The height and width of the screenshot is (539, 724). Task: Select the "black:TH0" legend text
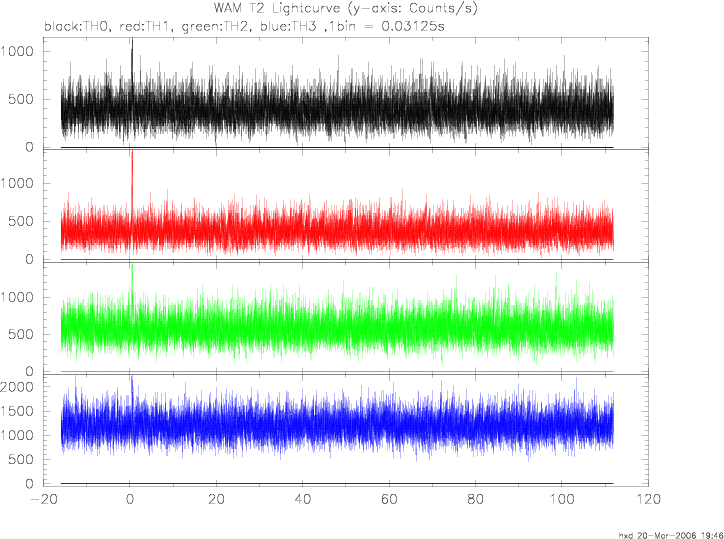[77, 27]
